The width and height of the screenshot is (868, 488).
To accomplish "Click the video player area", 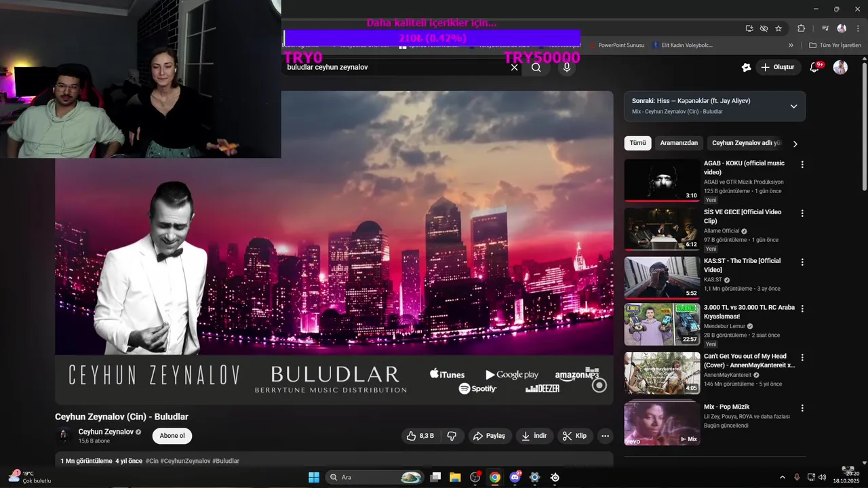I will point(334,248).
